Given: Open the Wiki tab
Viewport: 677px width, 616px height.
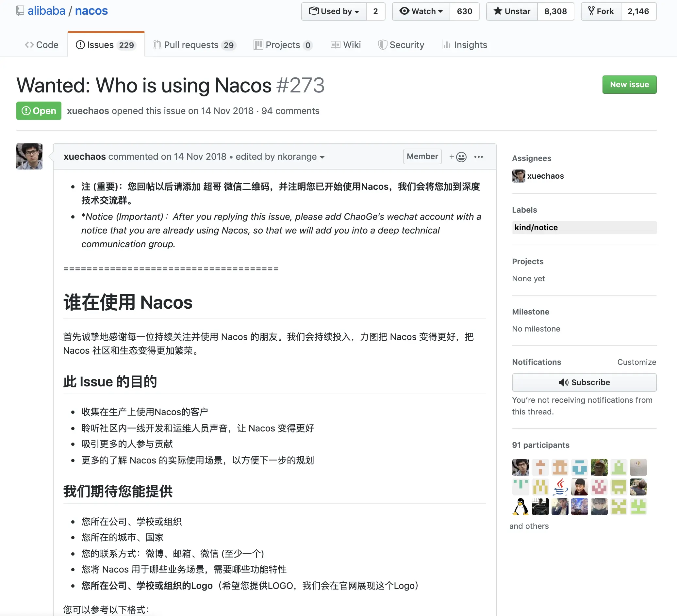Looking at the screenshot, I should [346, 45].
